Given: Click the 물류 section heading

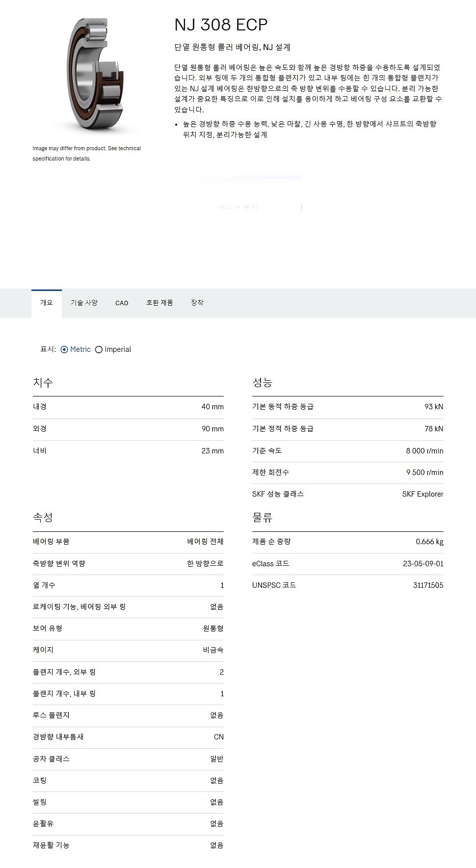Looking at the screenshot, I should pyautogui.click(x=262, y=518).
